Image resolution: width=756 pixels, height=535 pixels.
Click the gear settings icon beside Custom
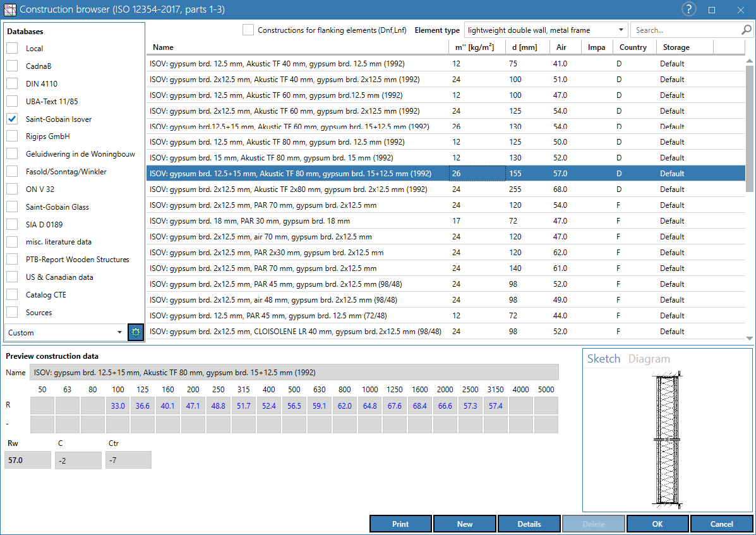(136, 332)
